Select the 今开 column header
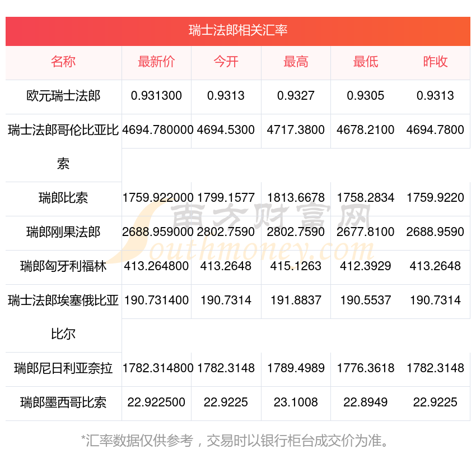The height and width of the screenshot is (458, 476). (x=226, y=62)
